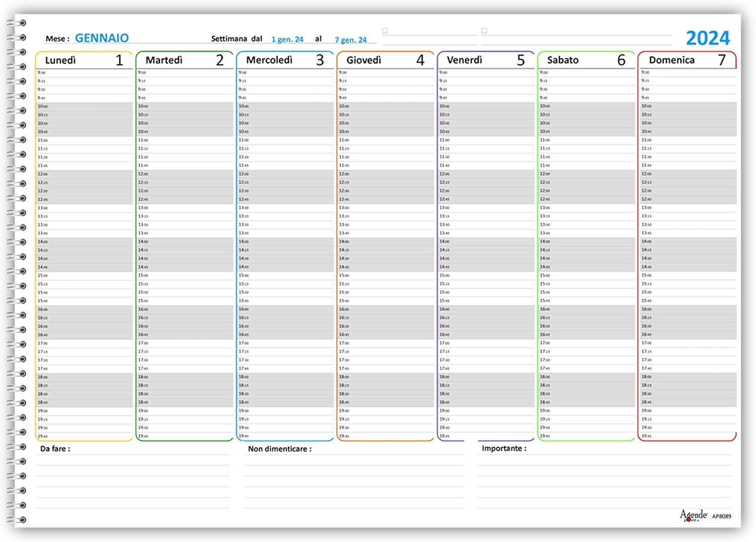Open the Domenica column header

coord(671,60)
